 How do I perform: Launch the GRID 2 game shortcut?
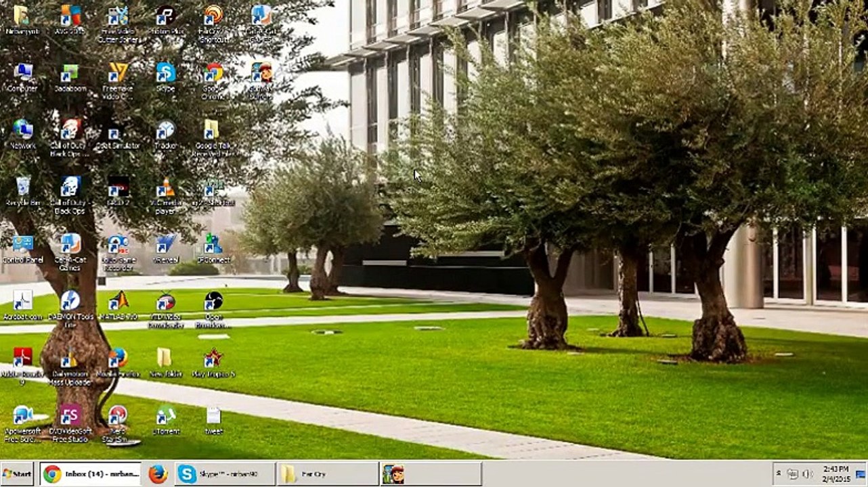pyautogui.click(x=118, y=191)
